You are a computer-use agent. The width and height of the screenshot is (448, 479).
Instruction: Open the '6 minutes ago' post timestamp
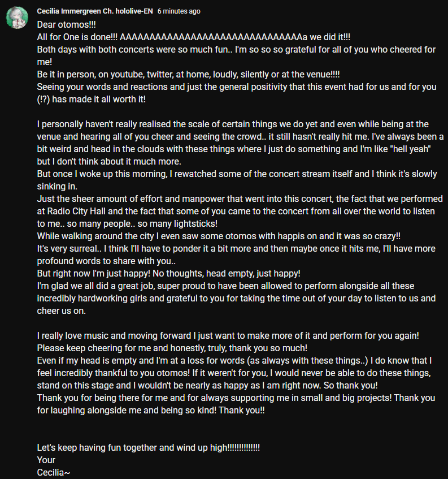click(179, 11)
